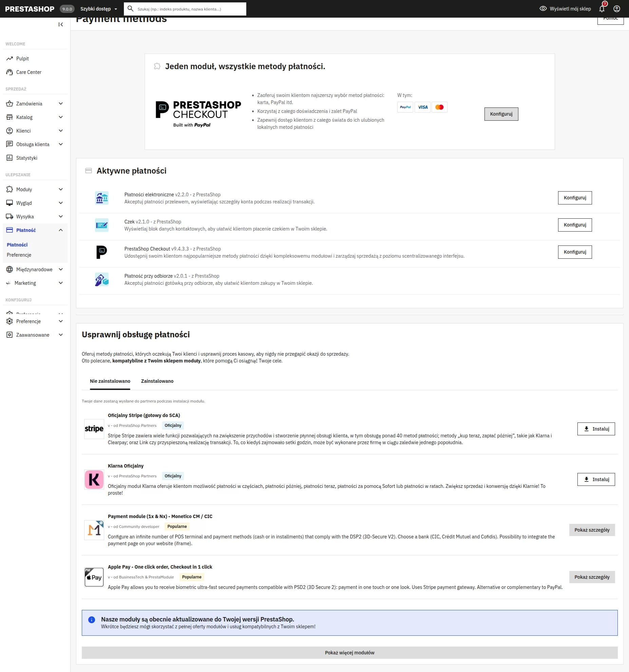
Task: Click the Czek module icon
Action: tap(101, 225)
